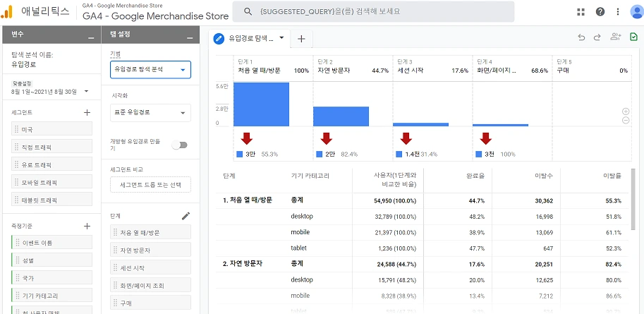
Task: Click the Google apps grid icon
Action: click(x=581, y=11)
